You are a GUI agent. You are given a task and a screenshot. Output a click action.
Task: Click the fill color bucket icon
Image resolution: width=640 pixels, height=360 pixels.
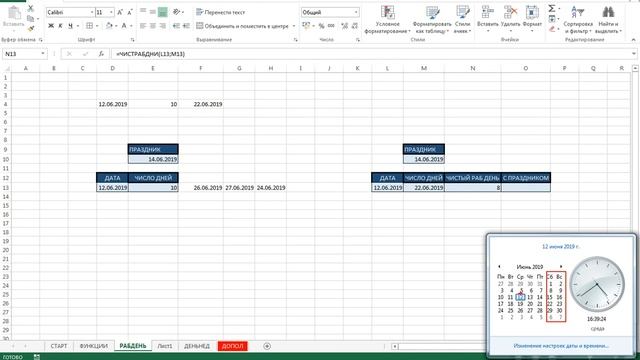coord(109,26)
